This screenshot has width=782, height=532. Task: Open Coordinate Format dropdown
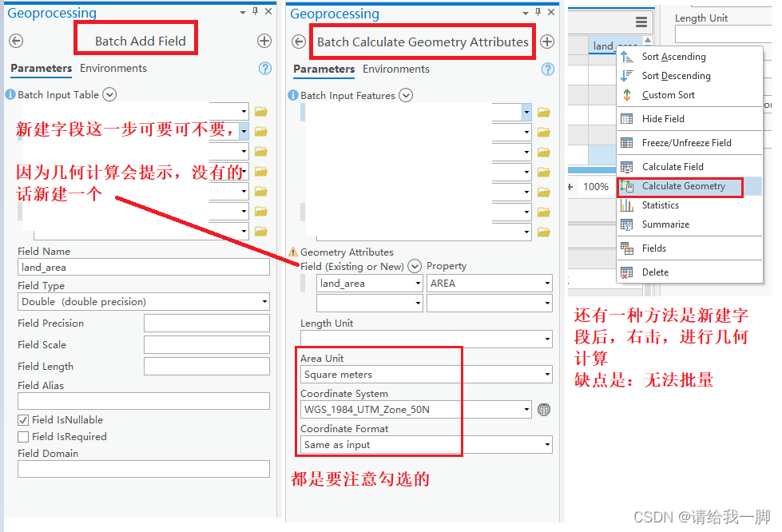(x=547, y=445)
